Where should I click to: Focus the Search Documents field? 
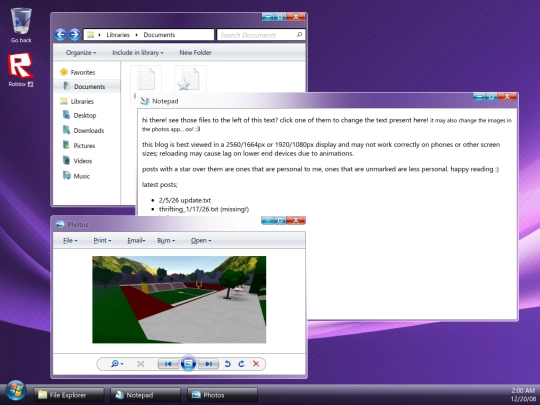pyautogui.click(x=261, y=35)
